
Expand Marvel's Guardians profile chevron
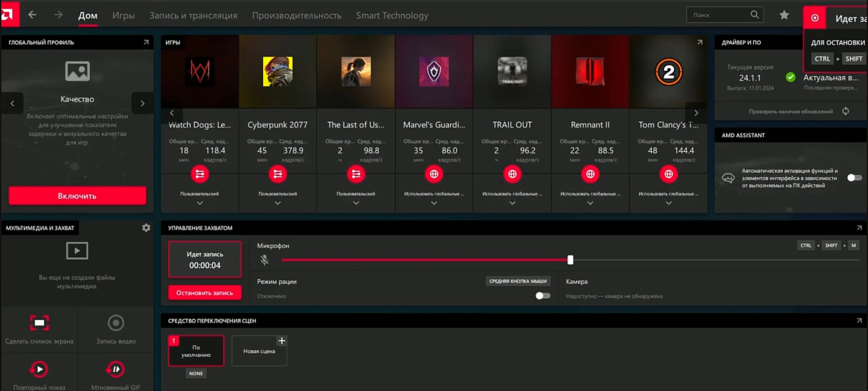point(434,203)
